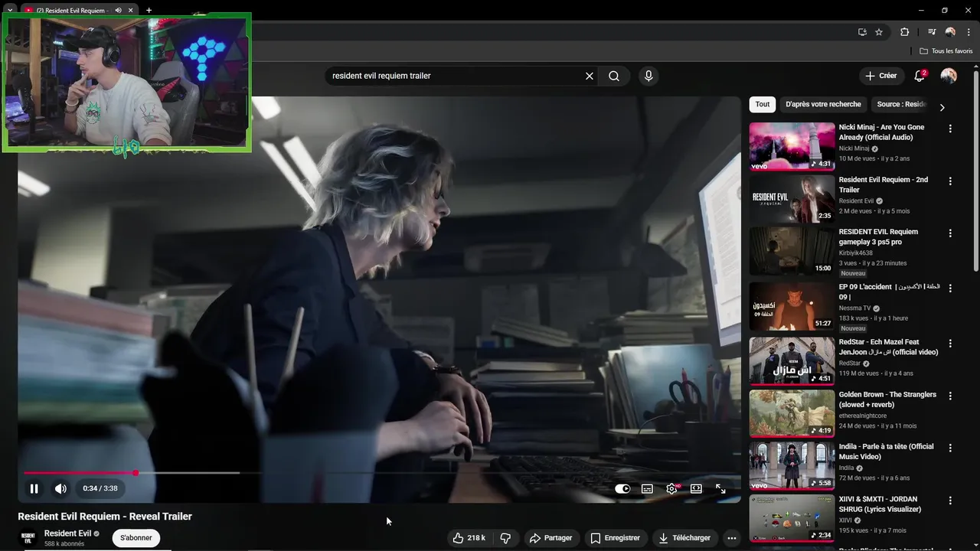Select the Tout filter chip
The image size is (980, 551).
pos(763,104)
